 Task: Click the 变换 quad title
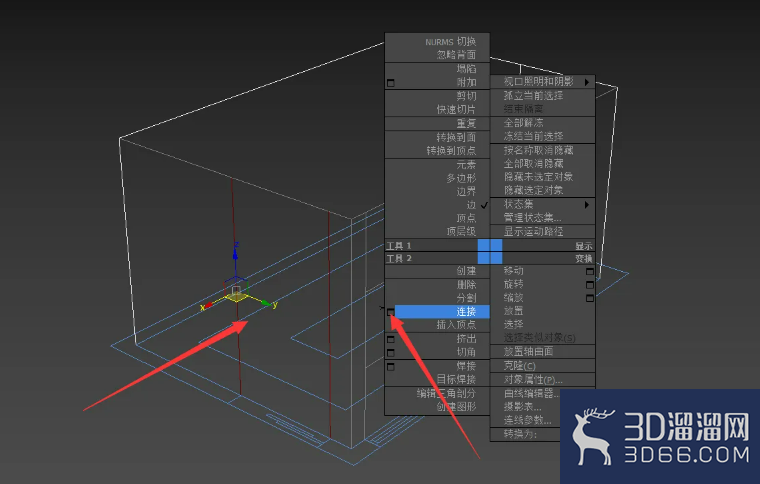point(584,259)
